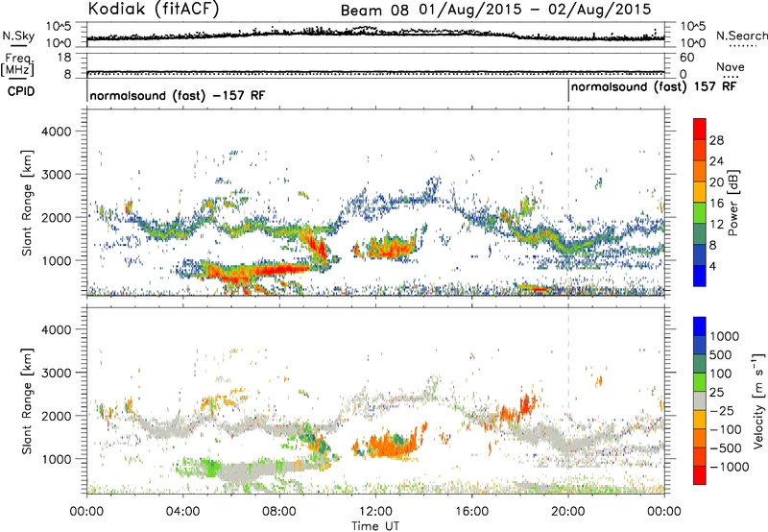The width and height of the screenshot is (768, 532).
Task: Click the '2000' tick of the power panel
Action: click(x=56, y=217)
